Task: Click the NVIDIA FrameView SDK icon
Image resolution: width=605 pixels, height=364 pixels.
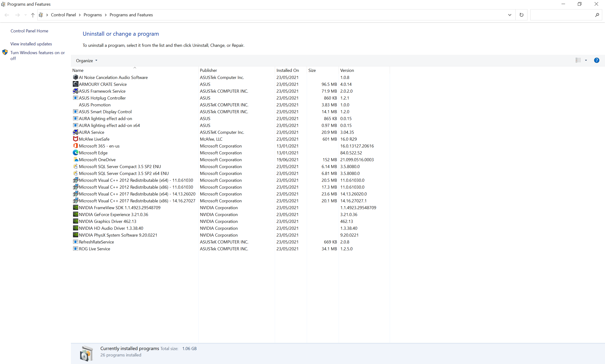Action: coord(76,208)
